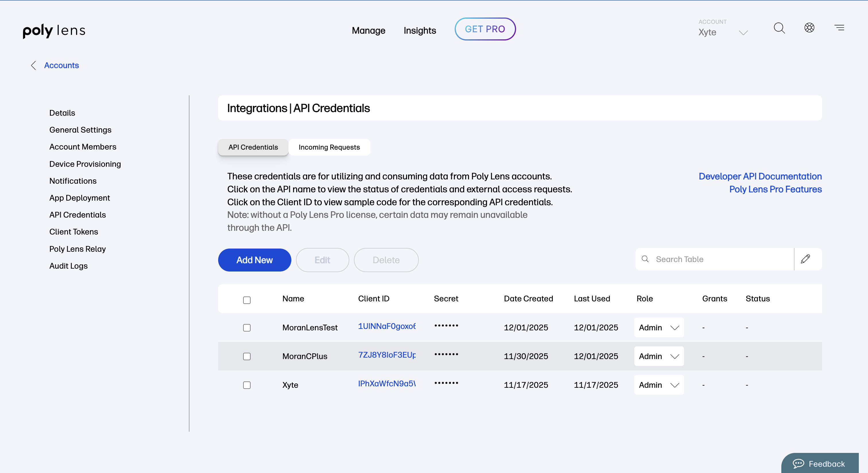
Task: Select the MoranLensTest row checkbox
Action: coord(247,327)
